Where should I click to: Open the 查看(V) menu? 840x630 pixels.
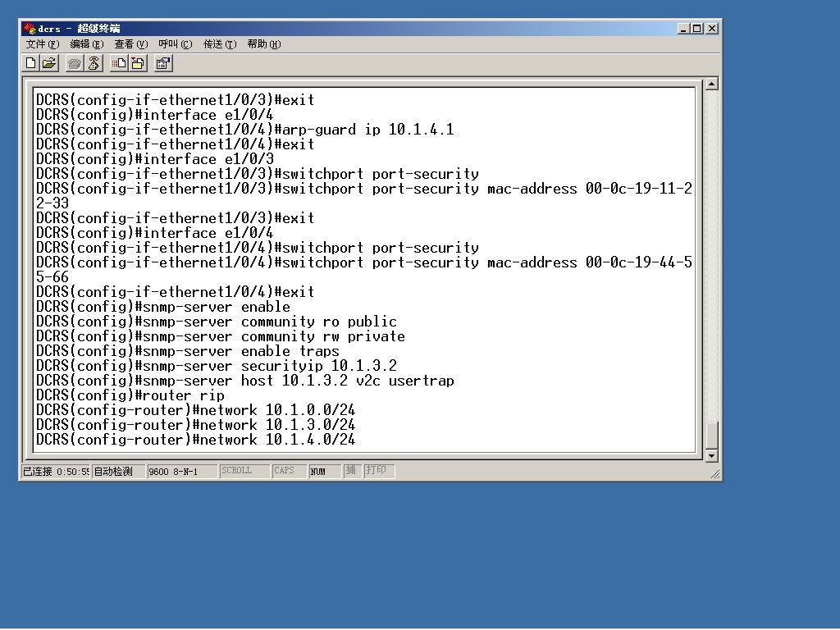click(130, 44)
